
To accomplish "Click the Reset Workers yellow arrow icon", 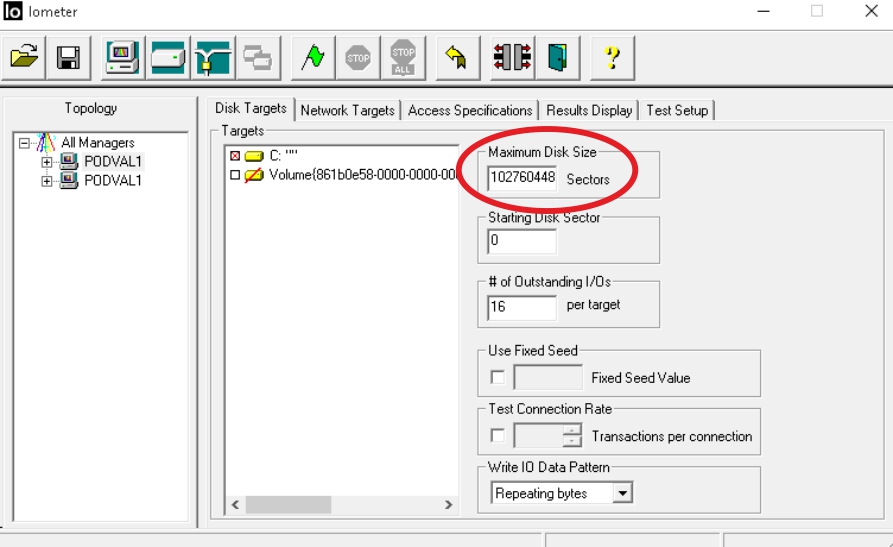I will coord(457,57).
